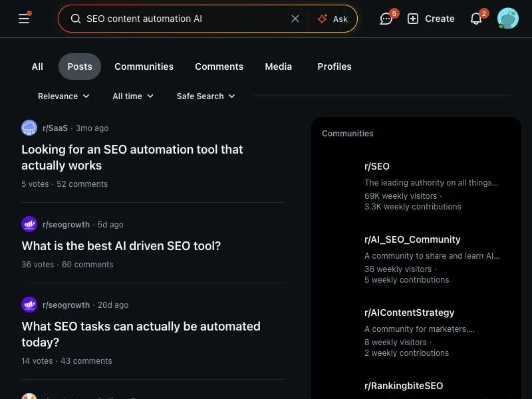Open post 'Looking for an SEO automation tool'
The height and width of the screenshot is (399, 532).
132,158
